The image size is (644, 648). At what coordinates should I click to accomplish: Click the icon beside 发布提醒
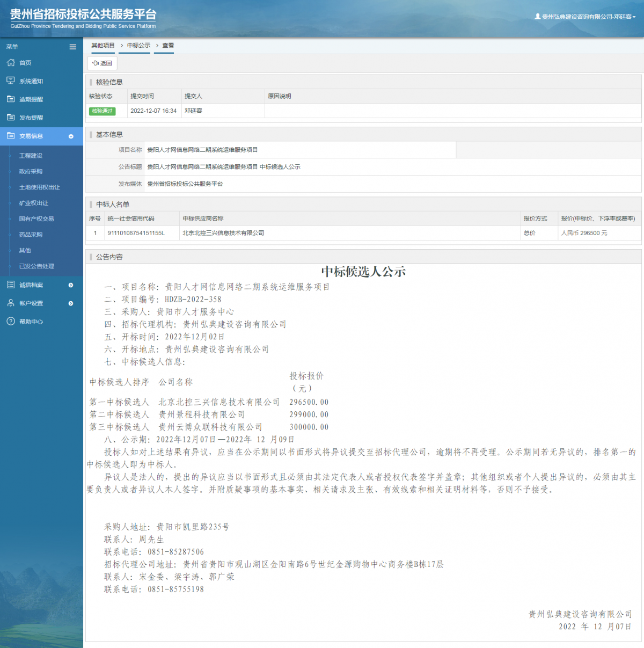[11, 117]
